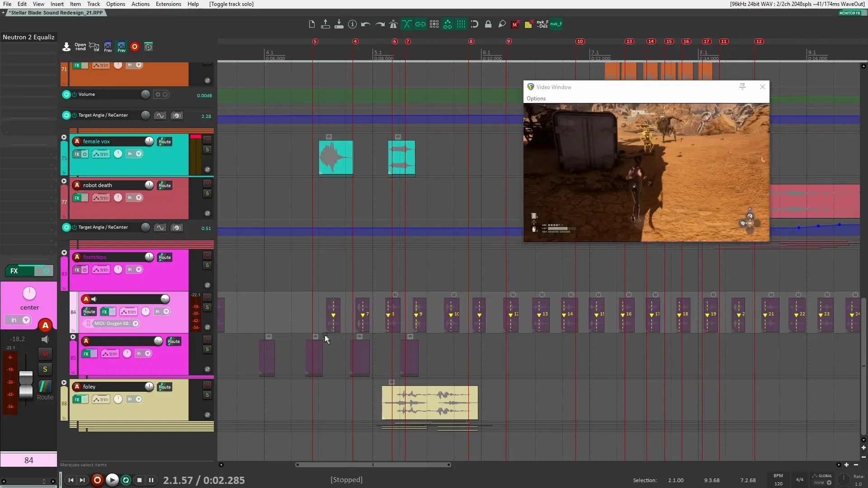Click the Undo icon in the toolbar
This screenshot has height=488, width=868.
coord(365,24)
